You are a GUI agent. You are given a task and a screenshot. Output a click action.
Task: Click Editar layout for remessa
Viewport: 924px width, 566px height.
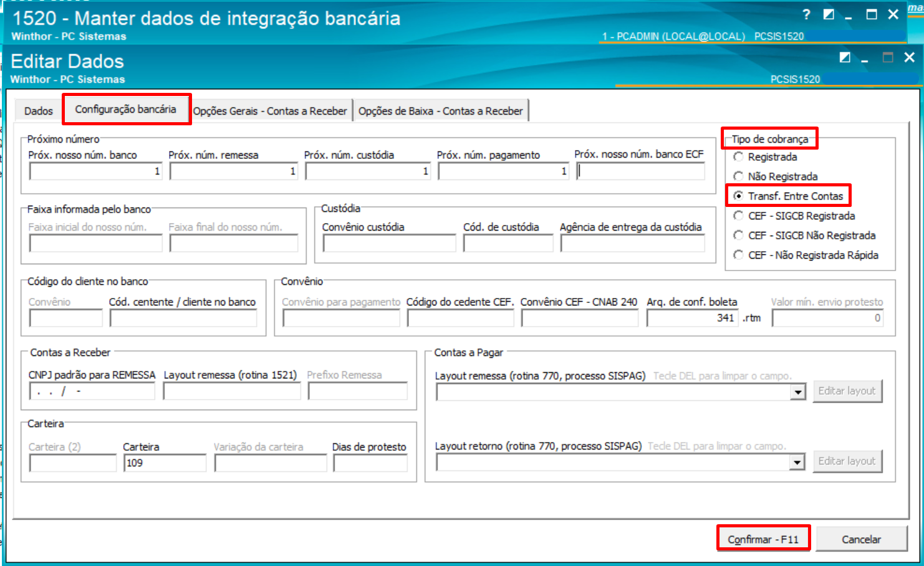pyautogui.click(x=847, y=391)
